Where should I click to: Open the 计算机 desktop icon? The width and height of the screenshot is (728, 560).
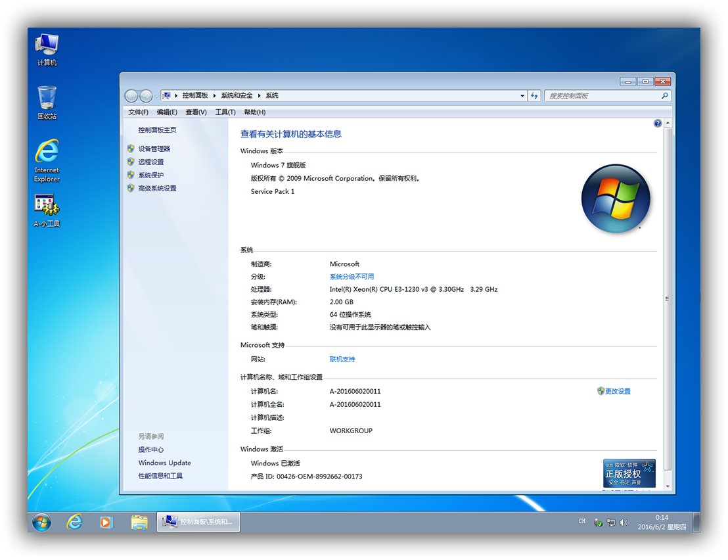(47, 50)
